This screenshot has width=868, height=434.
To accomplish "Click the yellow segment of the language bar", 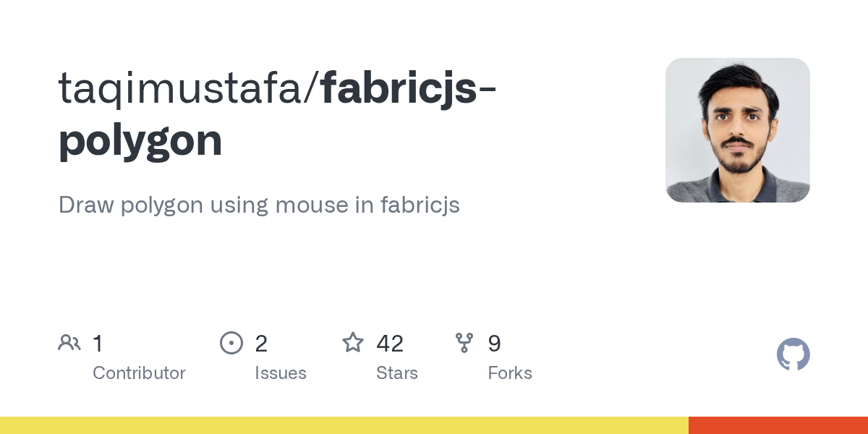I will point(344,425).
